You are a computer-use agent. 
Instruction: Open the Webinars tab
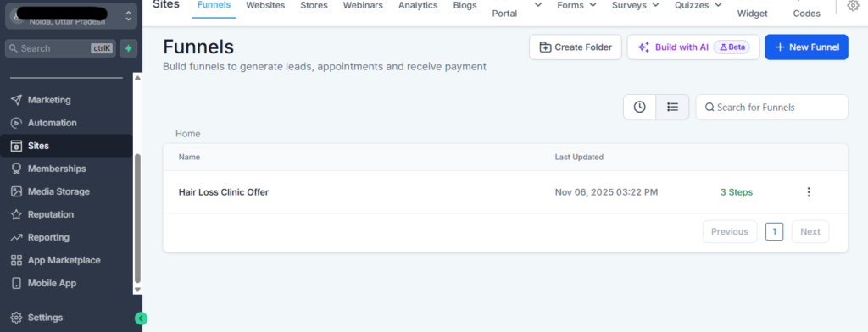tap(363, 5)
